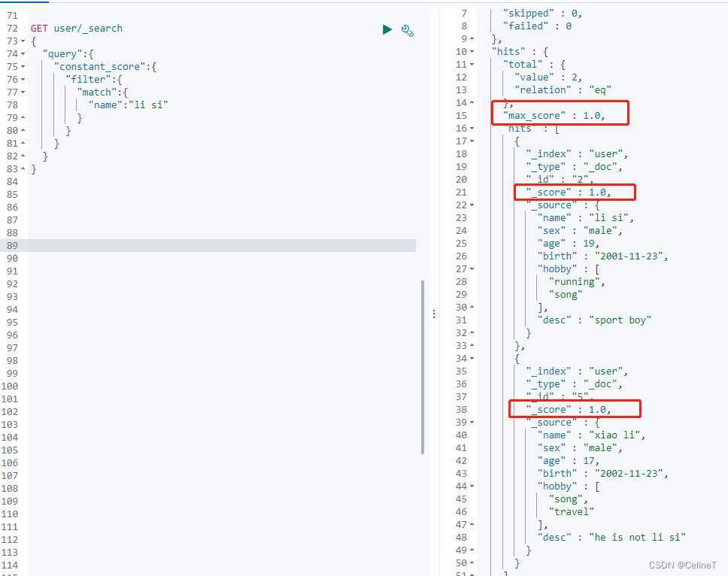Image resolution: width=728 pixels, height=576 pixels.
Task: Collapse the constant_score block on line 75
Action: [x=23, y=66]
